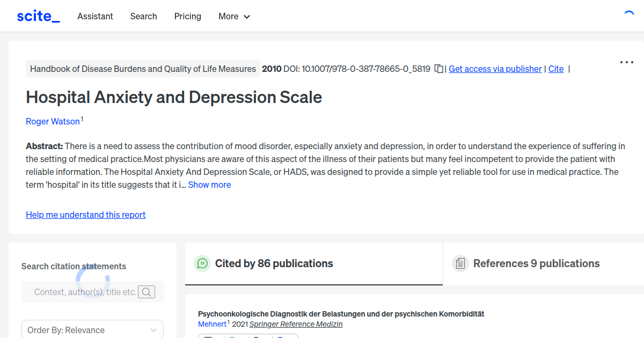Click the copy DOI icon
Viewport: 644px width, 338px height.
click(438, 69)
